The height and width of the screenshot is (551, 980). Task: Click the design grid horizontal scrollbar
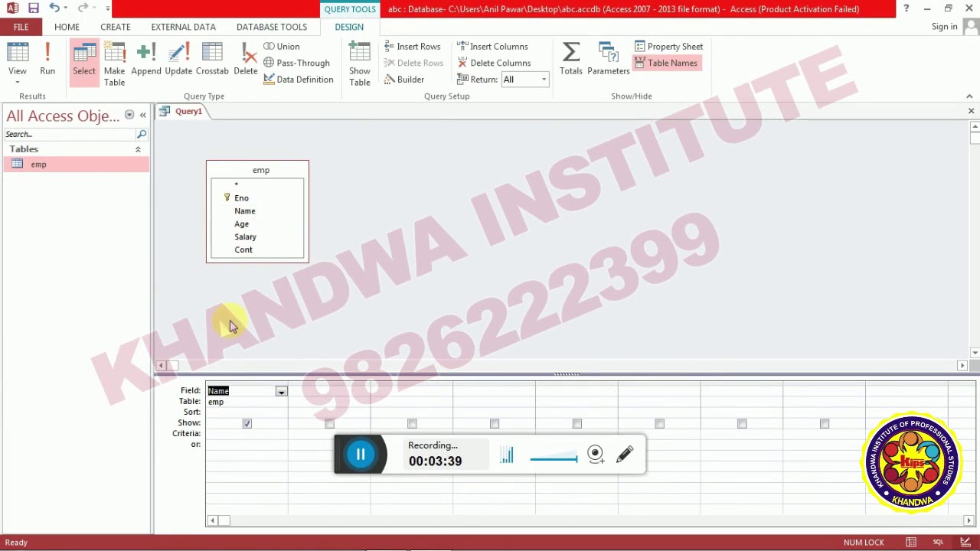(590, 520)
